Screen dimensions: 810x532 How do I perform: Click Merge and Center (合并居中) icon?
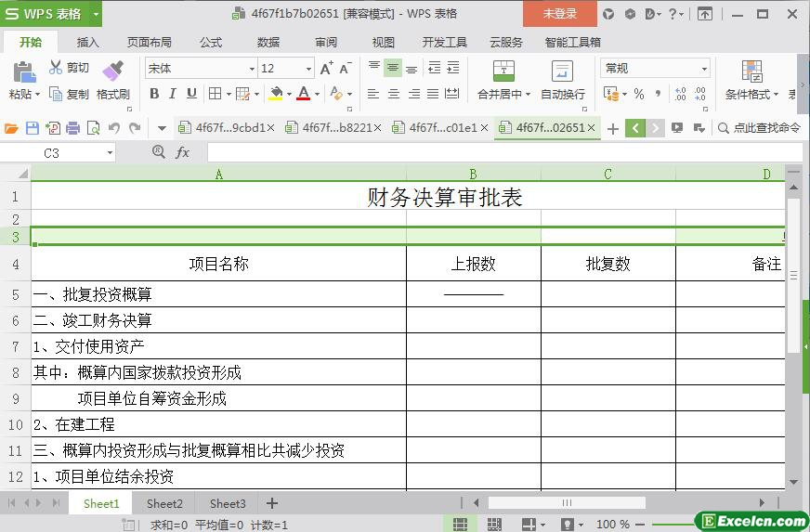[503, 71]
